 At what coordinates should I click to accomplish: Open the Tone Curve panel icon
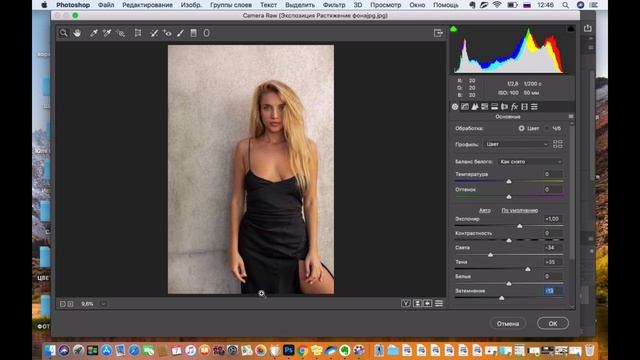465,107
